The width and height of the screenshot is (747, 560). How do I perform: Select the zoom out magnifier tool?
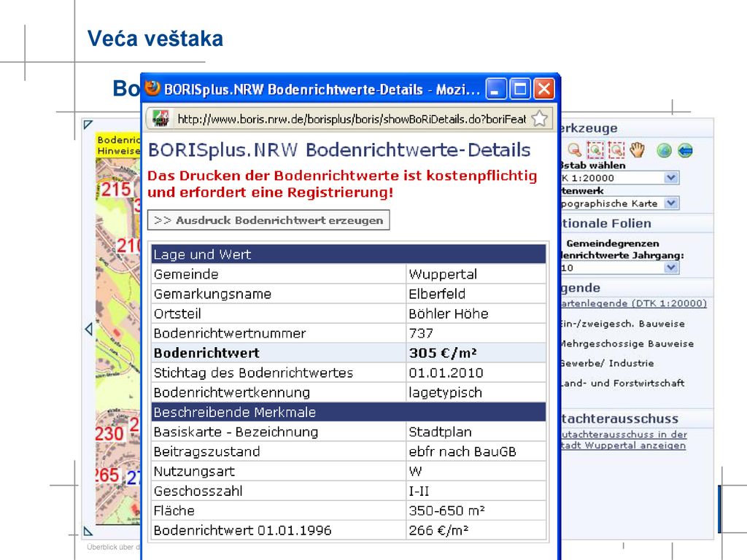point(574,150)
